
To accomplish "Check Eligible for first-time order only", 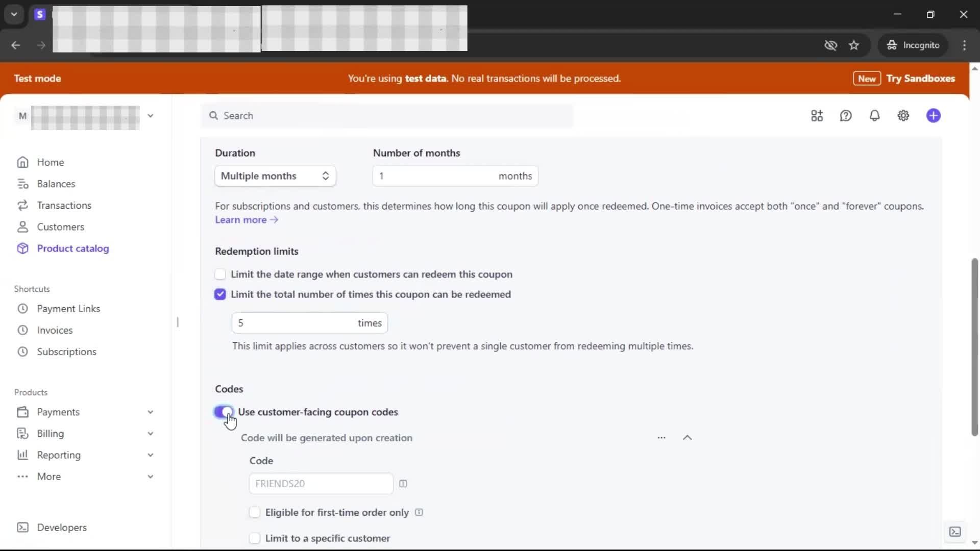I will (x=254, y=512).
